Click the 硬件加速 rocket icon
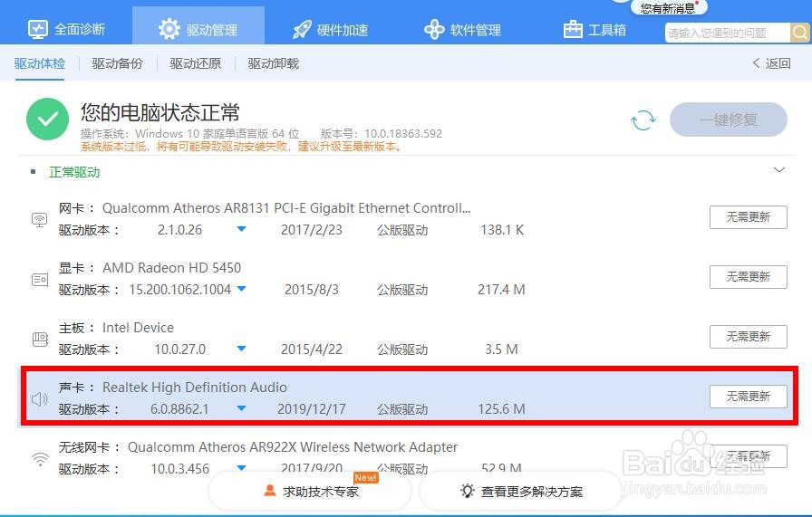Screen dimensions: 812x517 click(x=302, y=30)
